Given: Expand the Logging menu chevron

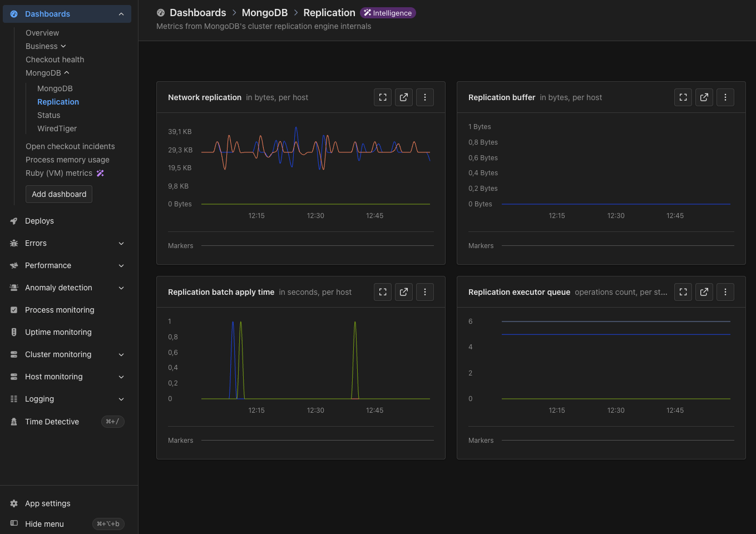Looking at the screenshot, I should (121, 399).
